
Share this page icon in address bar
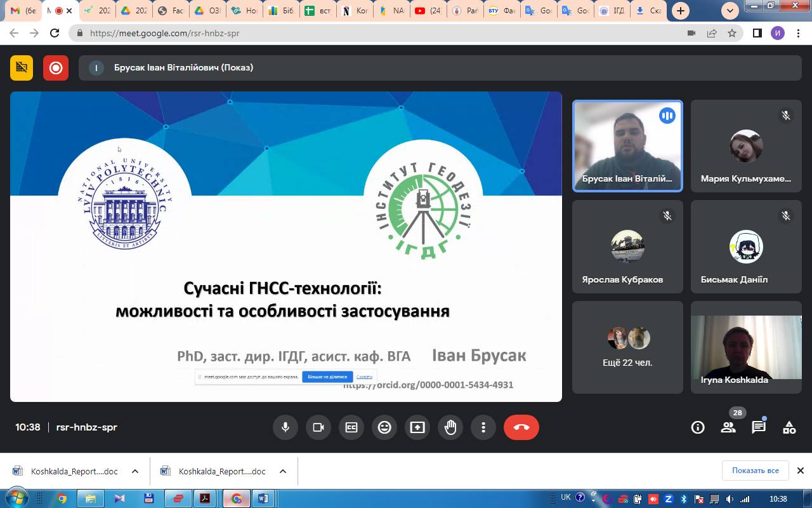712,33
